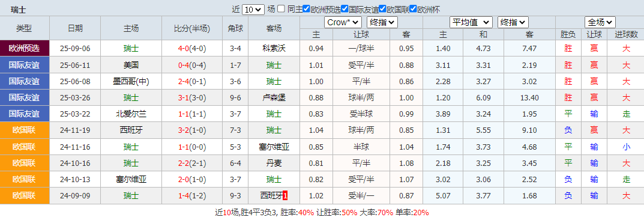Open away team 西班牙 in the 24-09-09 row

click(x=272, y=196)
